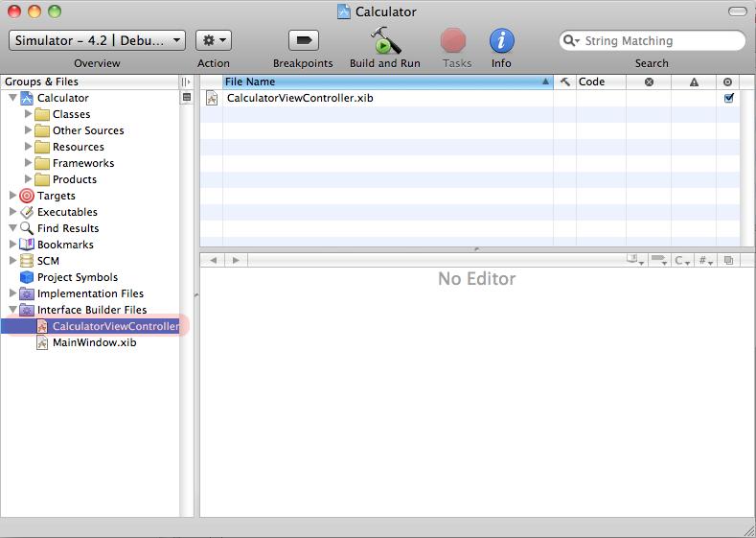Screen dimensions: 756x538
Task: Open the Simulator 4.2 Debug overview dropdown
Action: click(x=97, y=40)
